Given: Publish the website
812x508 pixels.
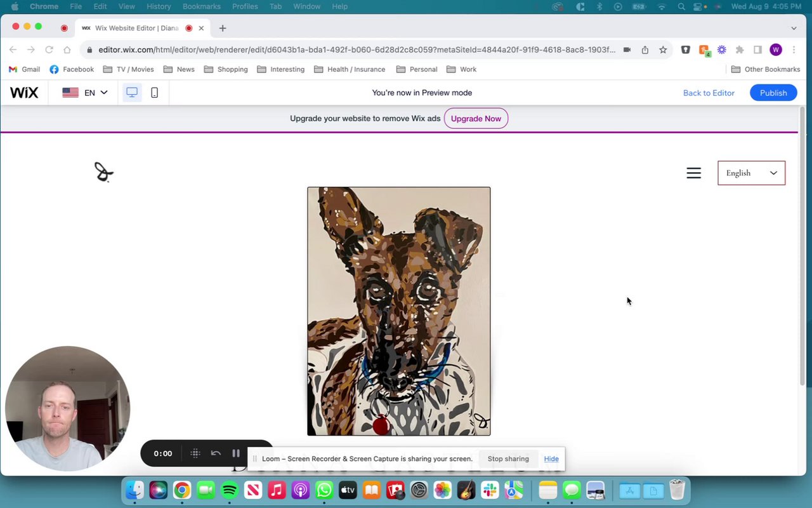Looking at the screenshot, I should (773, 93).
